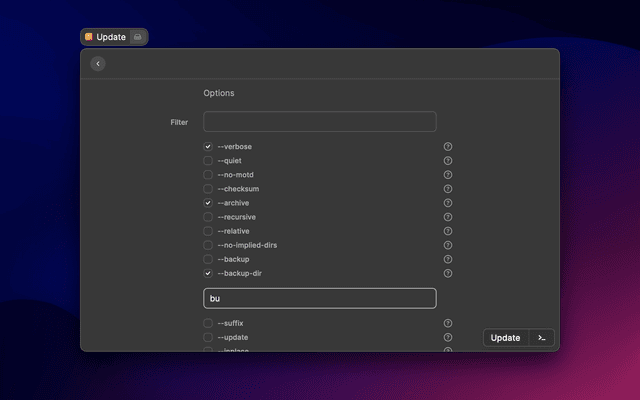Click help icon next to --backup-dir
Screen dimensions: 640x400
pos(448,273)
